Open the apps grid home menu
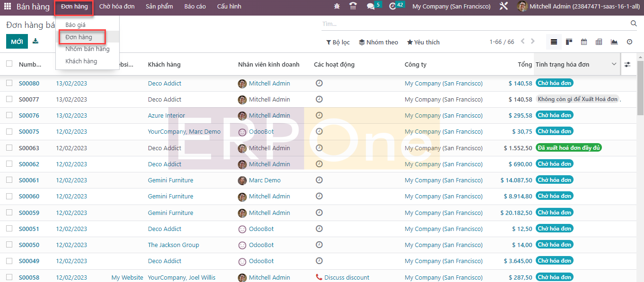The height and width of the screenshot is (282, 644). pos(8,7)
